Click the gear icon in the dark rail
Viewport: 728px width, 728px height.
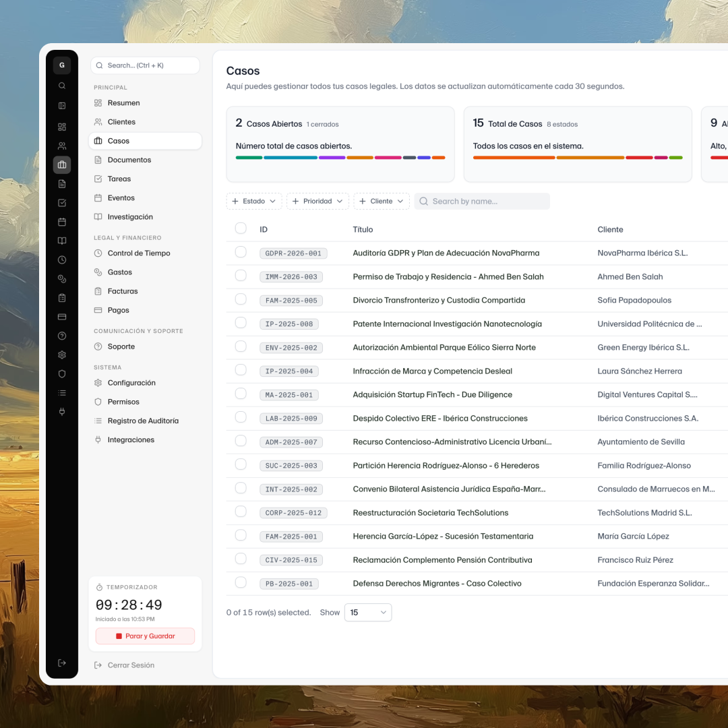(x=62, y=355)
